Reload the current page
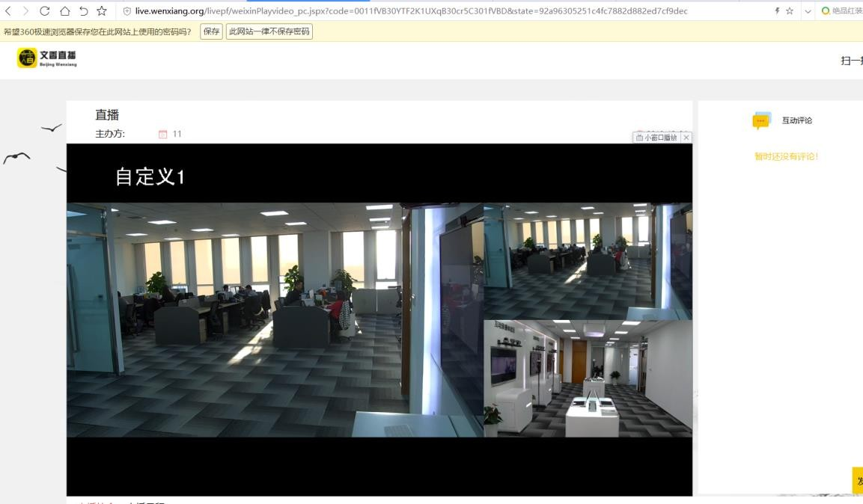This screenshot has width=863, height=504. 45,11
